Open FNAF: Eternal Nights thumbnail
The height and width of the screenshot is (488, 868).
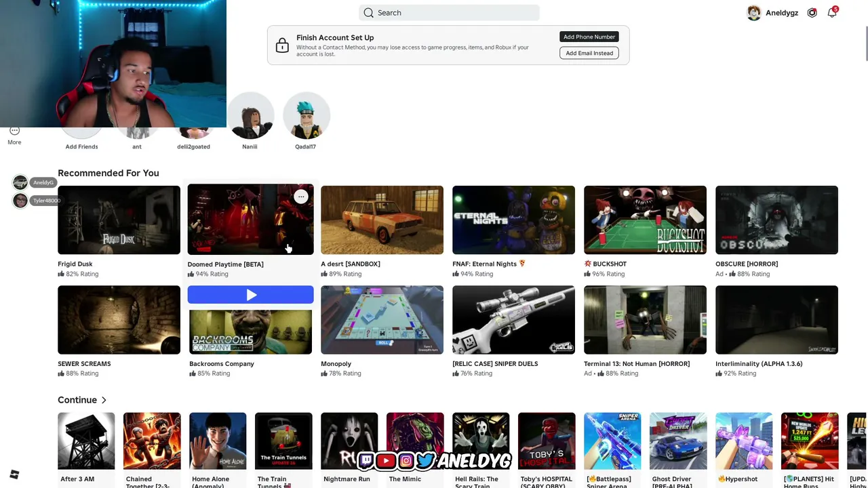pyautogui.click(x=513, y=220)
